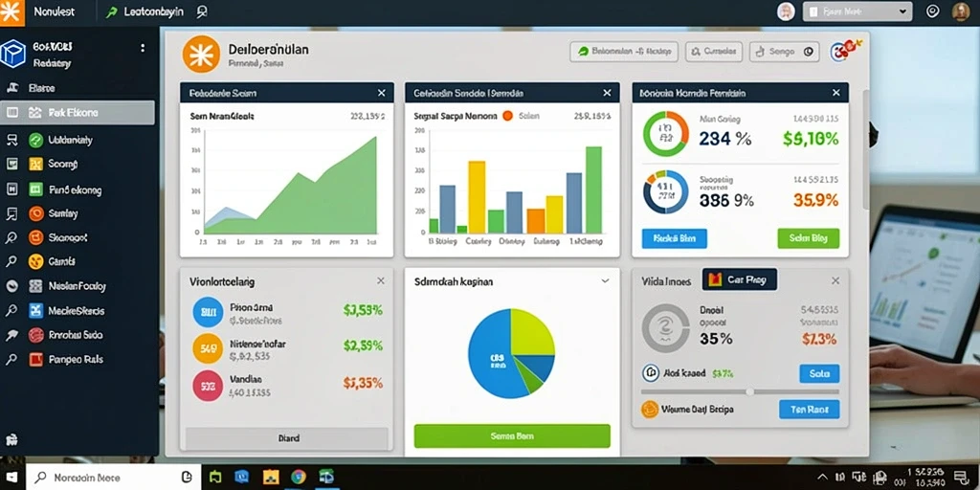Select the orange Sanfay sidebar icon
Screen dimensions: 980x490
point(36,213)
